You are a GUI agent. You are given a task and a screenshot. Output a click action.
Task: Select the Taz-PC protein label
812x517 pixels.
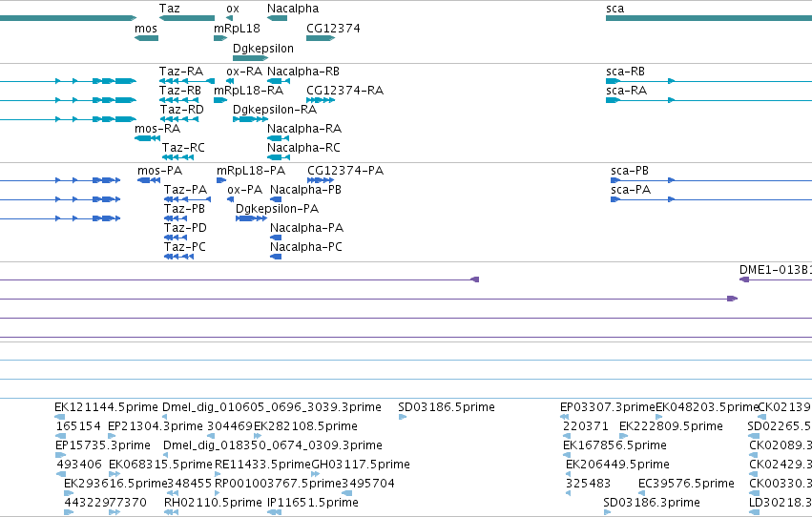(185, 247)
